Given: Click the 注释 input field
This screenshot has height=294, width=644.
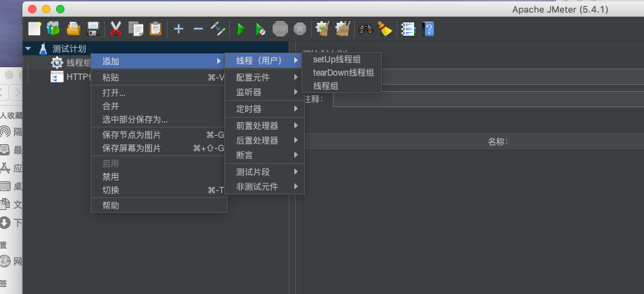Looking at the screenshot, I should 488,99.
